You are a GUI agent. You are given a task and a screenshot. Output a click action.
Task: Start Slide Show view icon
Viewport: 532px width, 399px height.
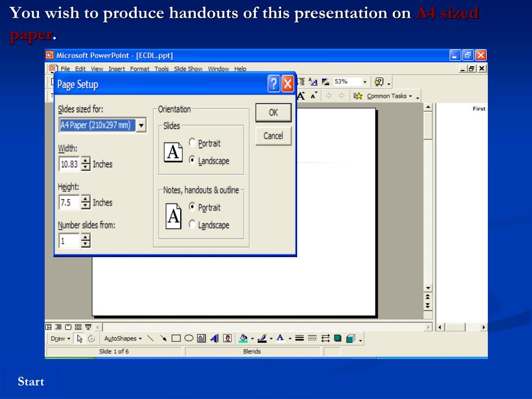click(x=88, y=327)
